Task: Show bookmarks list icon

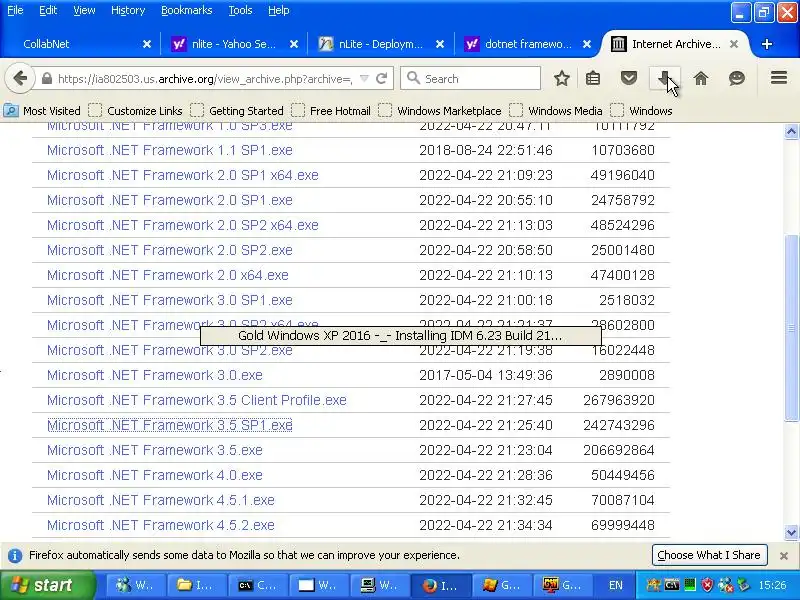Action: tap(593, 79)
